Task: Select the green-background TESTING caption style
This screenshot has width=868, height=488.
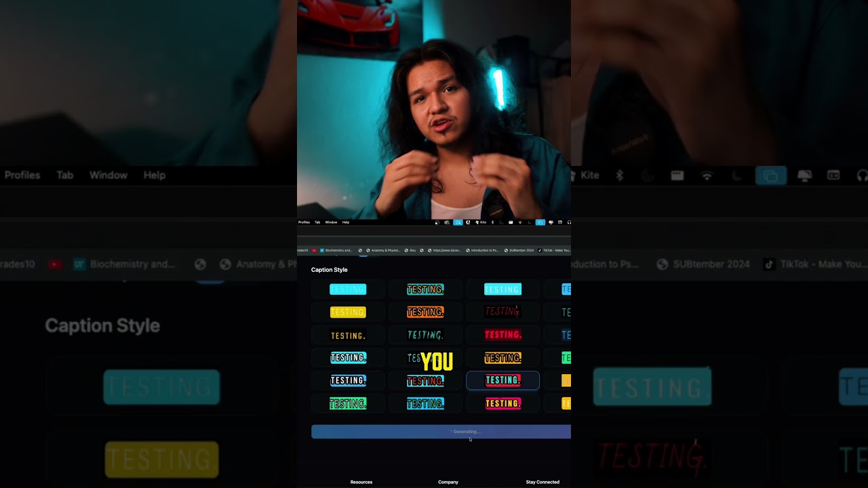Action: 348,404
